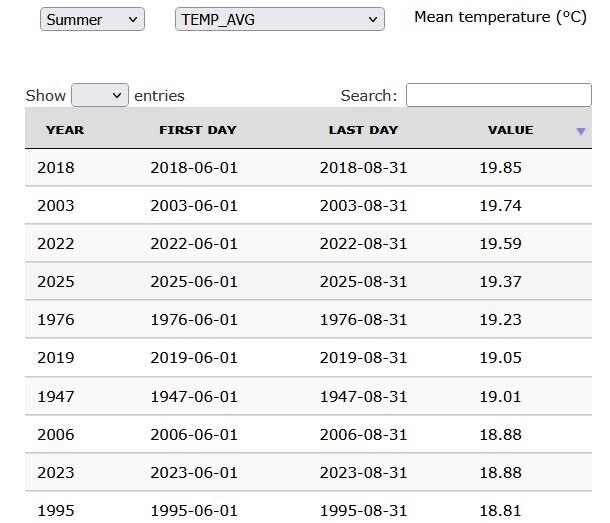This screenshot has width=610, height=523.
Task: Open the Summer season dropdown
Action: pyautogui.click(x=92, y=19)
